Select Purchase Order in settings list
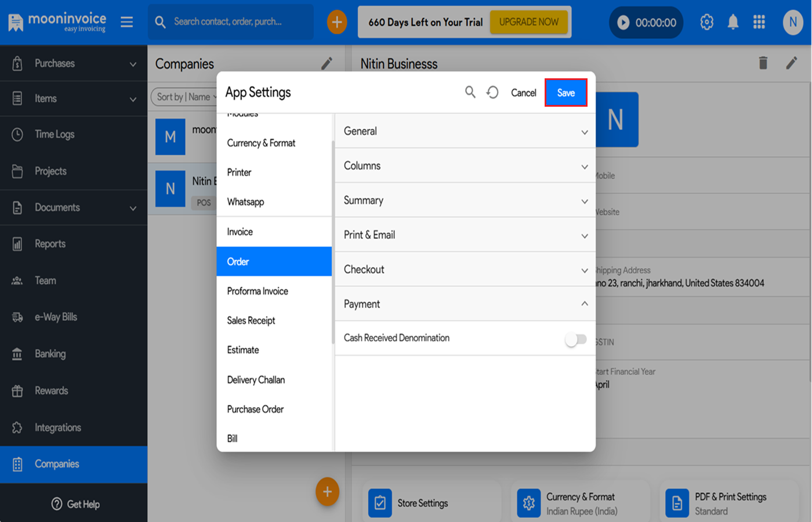Image resolution: width=812 pixels, height=522 pixels. pos(274,409)
